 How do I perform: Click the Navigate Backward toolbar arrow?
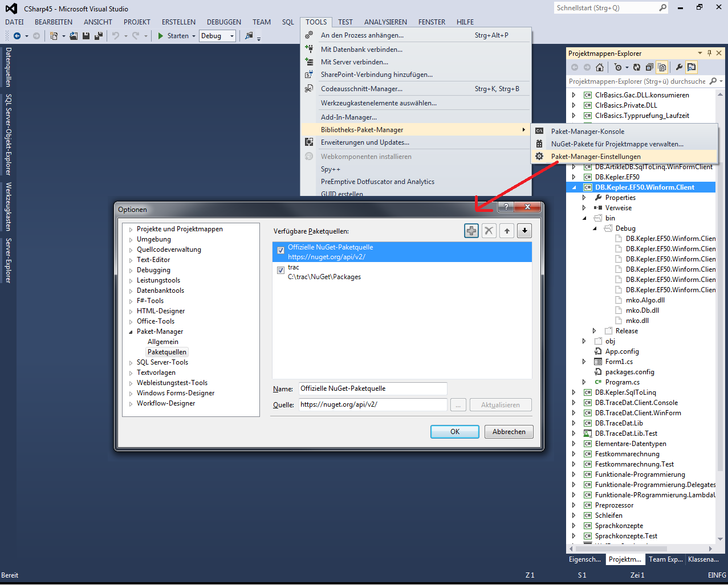click(17, 36)
